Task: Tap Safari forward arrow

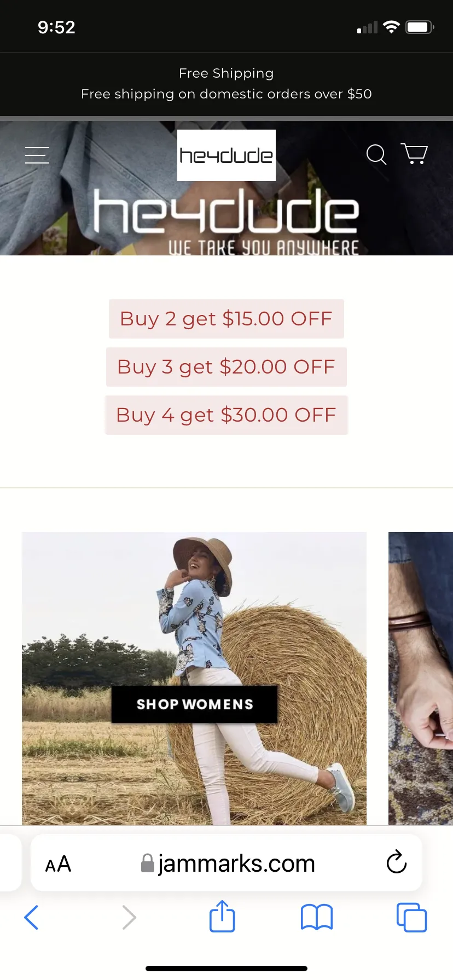Action: pos(129,917)
